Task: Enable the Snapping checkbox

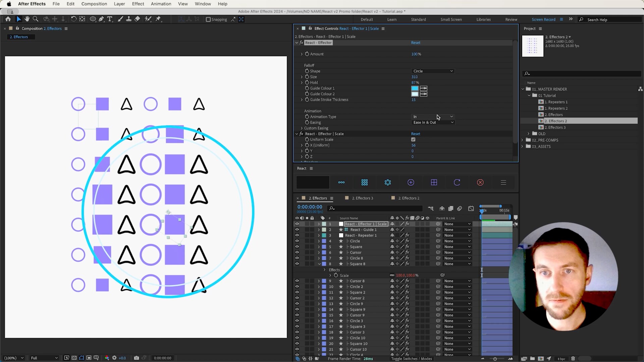Action: tap(208, 19)
